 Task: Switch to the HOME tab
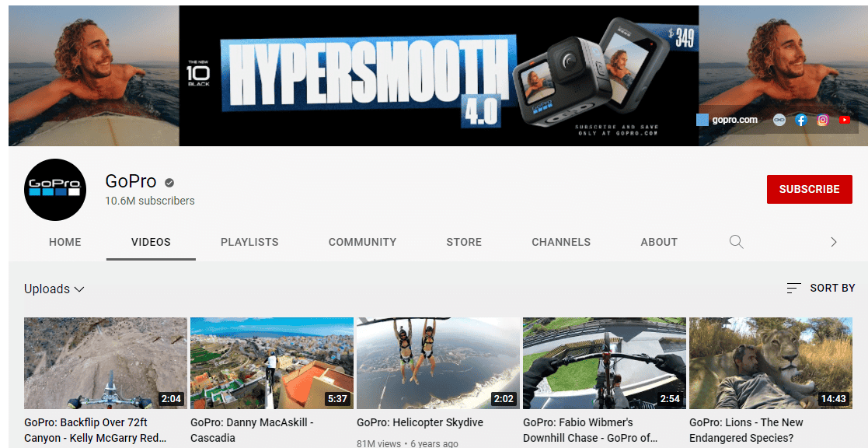[x=64, y=242]
